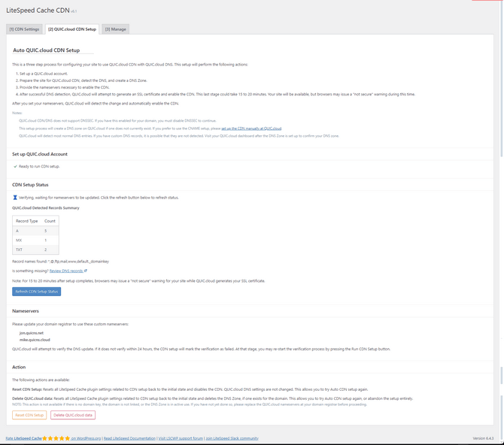Click the five-star rating icons in footer
Image resolution: width=504 pixels, height=445 pixels.
tap(56, 438)
